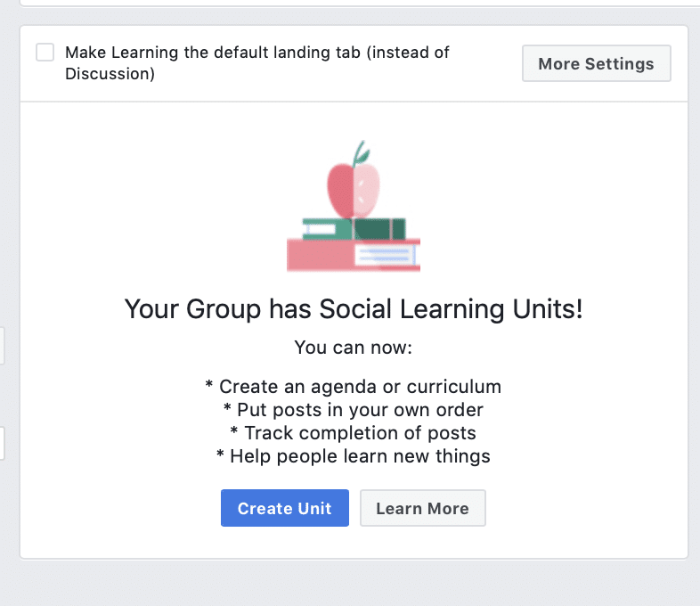Click the white label on the pink book
700x606 pixels.
click(387, 256)
